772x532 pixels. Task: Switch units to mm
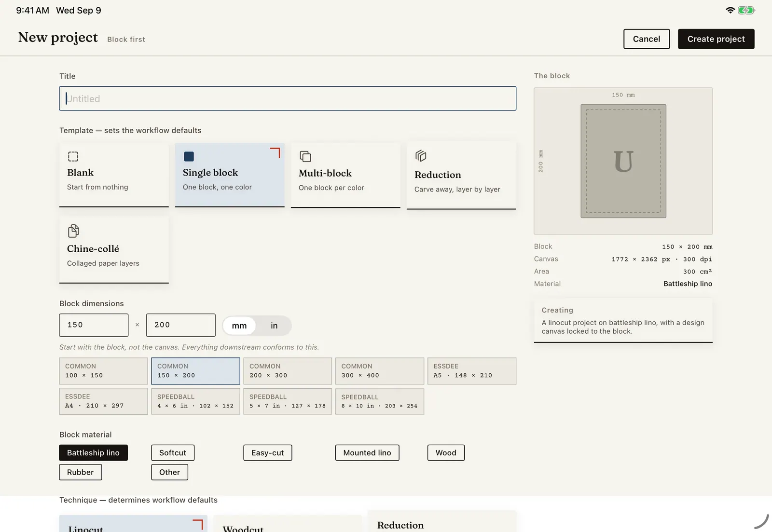[x=239, y=326]
